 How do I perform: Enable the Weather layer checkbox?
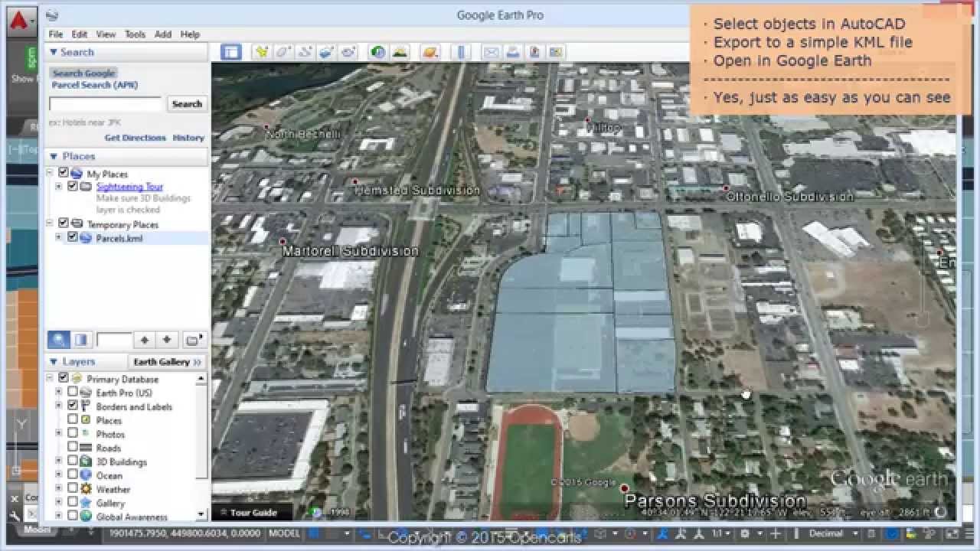[x=73, y=488]
